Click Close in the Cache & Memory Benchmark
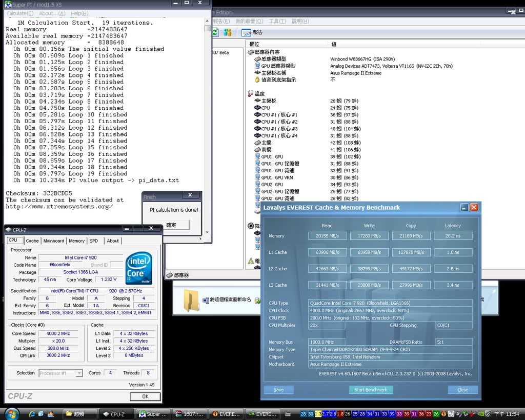Image resolution: width=525 pixels, height=420 pixels. [x=462, y=390]
